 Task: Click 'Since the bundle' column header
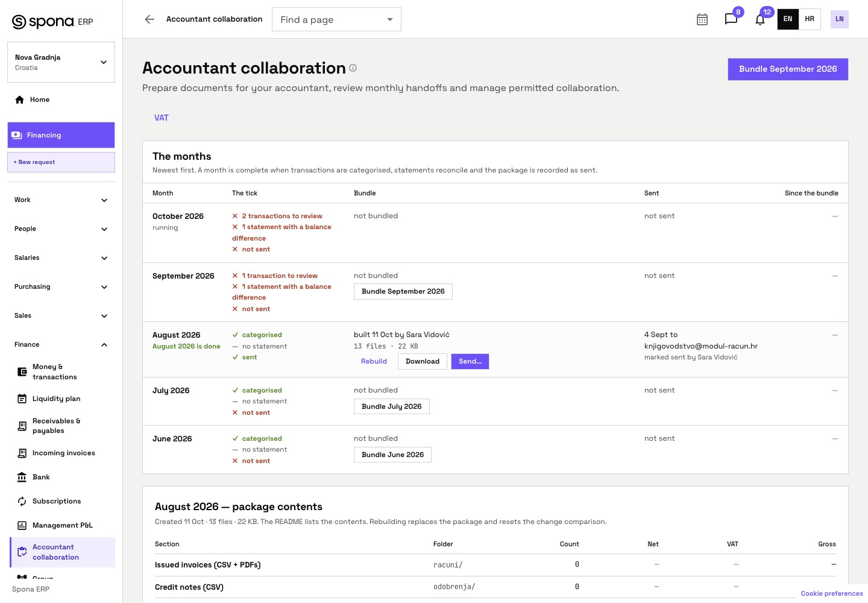(x=811, y=193)
